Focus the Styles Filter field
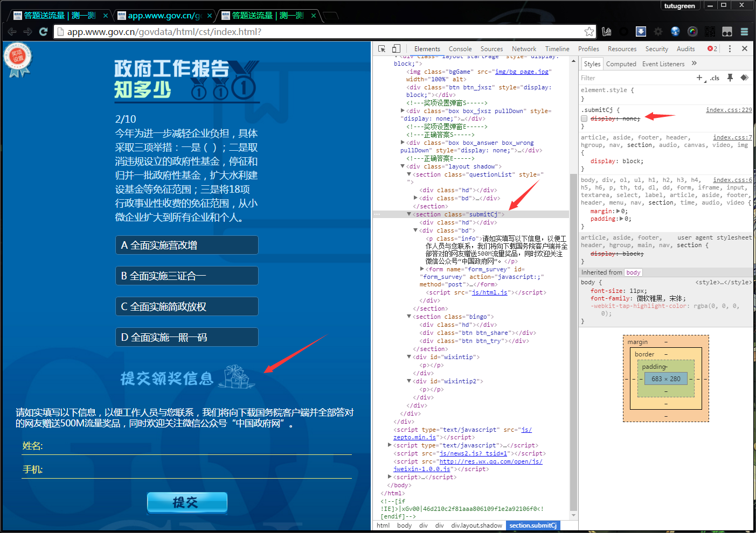Image resolution: width=756 pixels, height=533 pixels. (636, 78)
